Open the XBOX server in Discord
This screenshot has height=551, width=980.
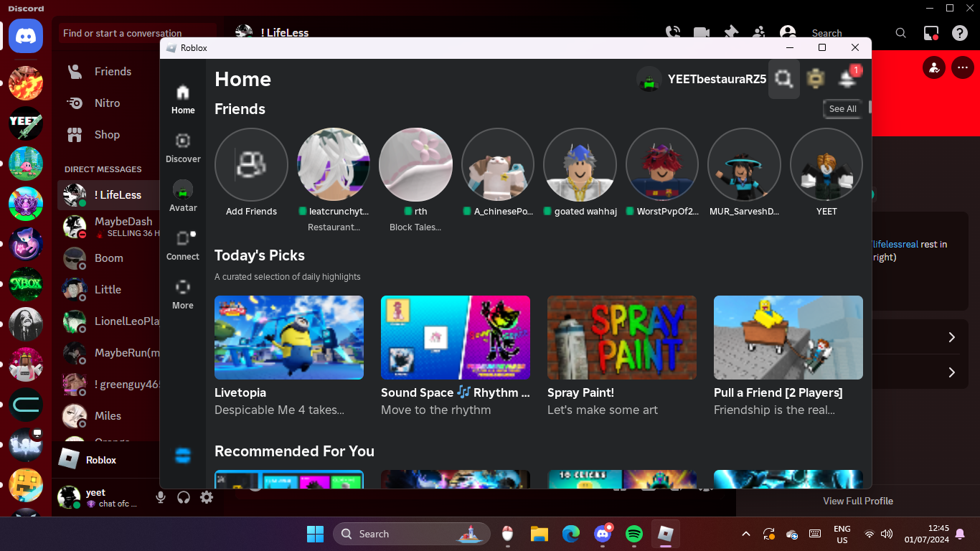coord(26,284)
